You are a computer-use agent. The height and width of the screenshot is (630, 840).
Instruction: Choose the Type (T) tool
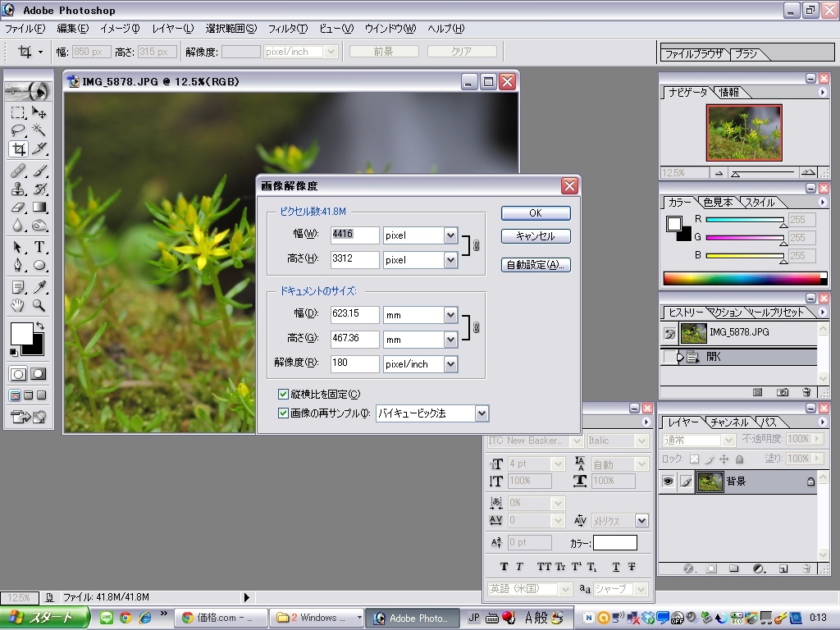pyautogui.click(x=39, y=248)
